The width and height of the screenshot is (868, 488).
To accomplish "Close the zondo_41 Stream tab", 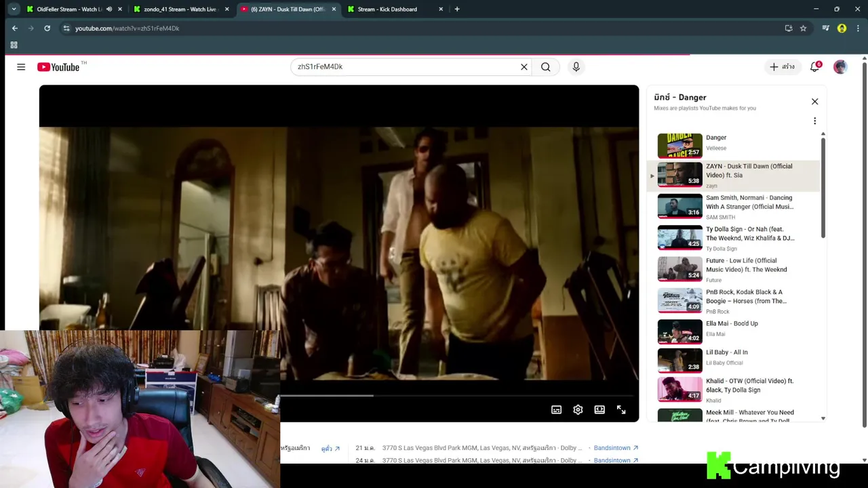I will tap(226, 9).
